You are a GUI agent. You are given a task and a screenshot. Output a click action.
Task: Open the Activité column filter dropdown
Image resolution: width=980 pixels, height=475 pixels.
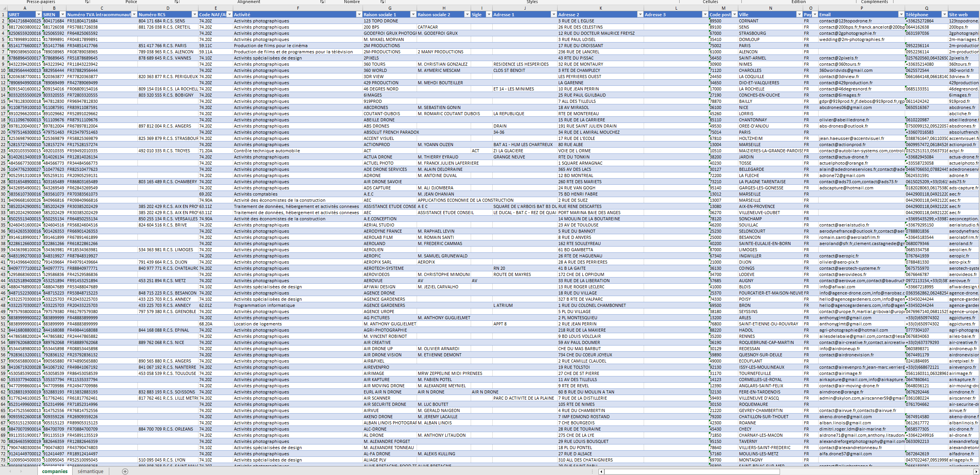tap(359, 15)
